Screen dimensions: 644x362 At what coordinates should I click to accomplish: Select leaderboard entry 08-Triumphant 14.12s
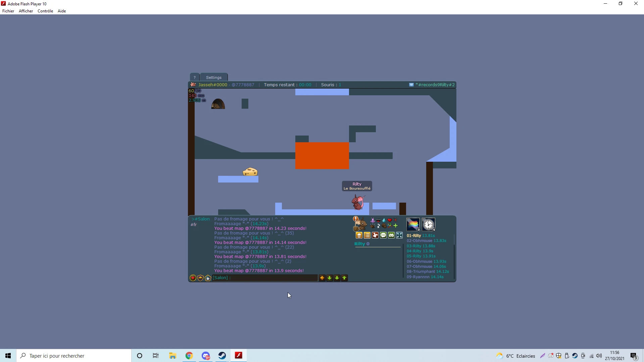(428, 272)
